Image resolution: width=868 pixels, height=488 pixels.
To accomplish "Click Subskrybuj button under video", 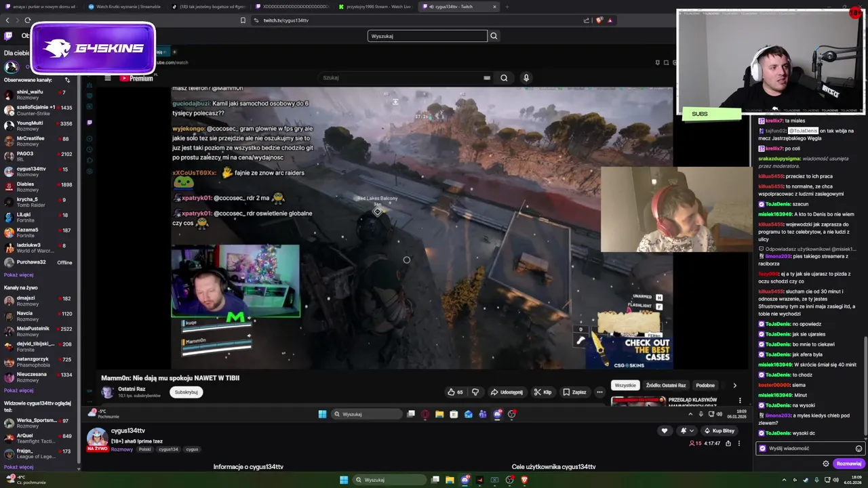I will pos(186,392).
